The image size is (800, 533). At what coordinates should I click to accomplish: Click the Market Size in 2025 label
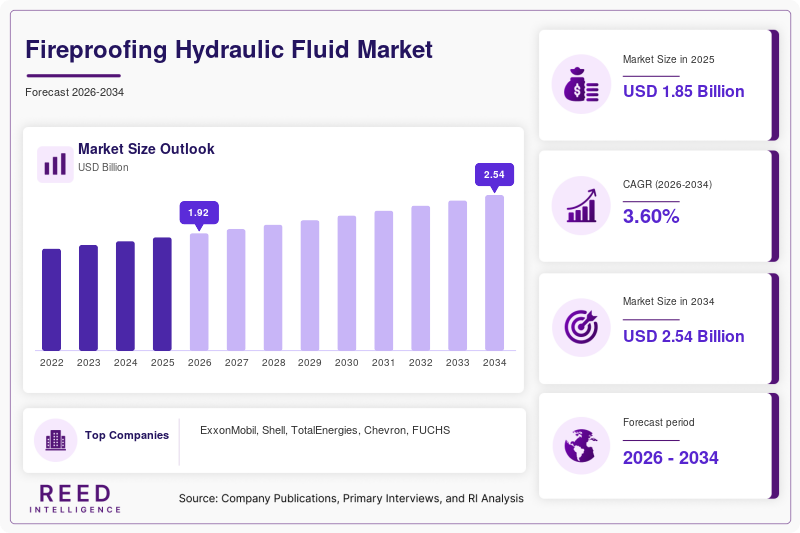[x=668, y=60]
